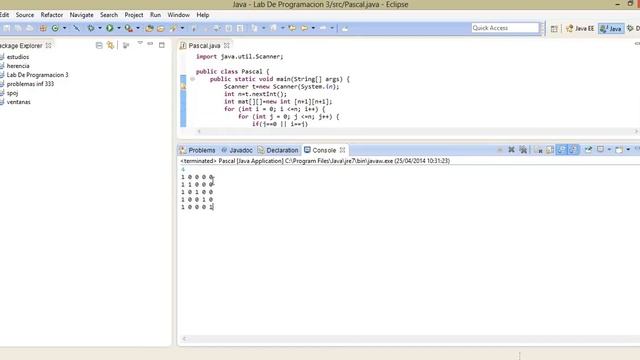Click the Open Task folder icon
This screenshot has width=640, height=360.
pos(161,28)
